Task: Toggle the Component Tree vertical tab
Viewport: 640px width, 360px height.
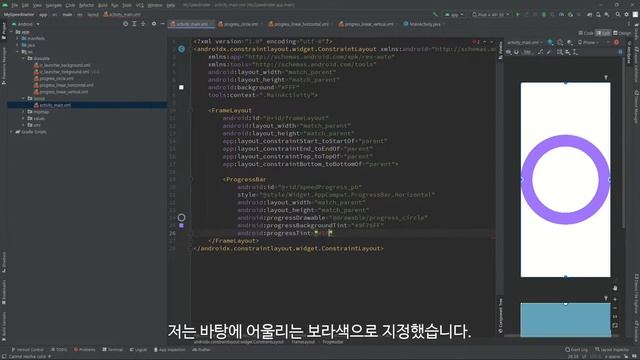Action: (x=500, y=315)
